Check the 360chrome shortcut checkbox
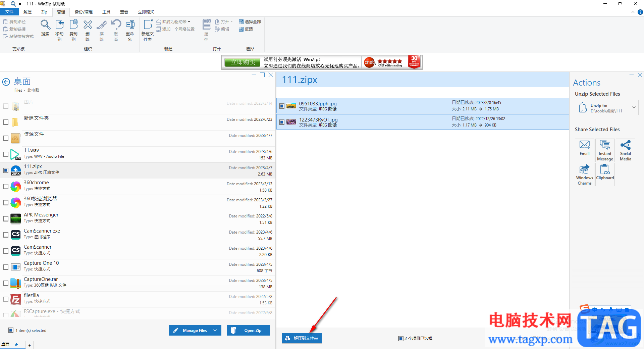This screenshot has height=349, width=644. [6, 187]
